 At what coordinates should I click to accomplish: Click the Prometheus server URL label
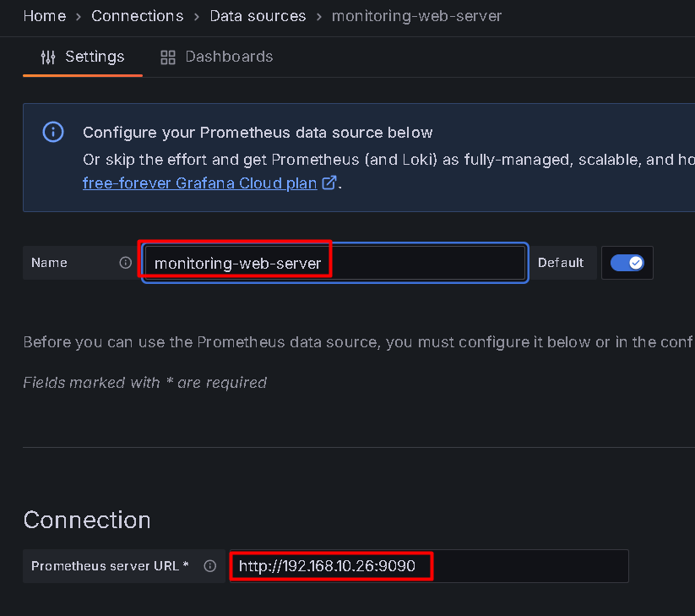[x=110, y=566]
